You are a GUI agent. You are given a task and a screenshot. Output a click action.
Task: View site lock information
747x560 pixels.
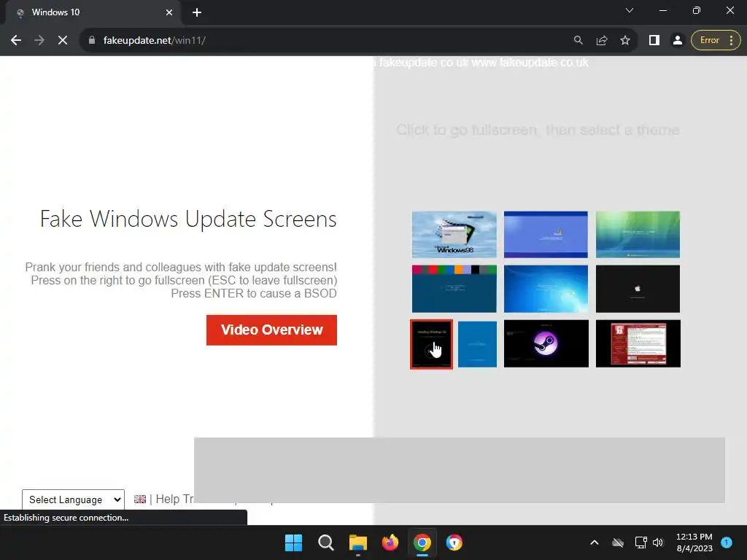point(92,41)
